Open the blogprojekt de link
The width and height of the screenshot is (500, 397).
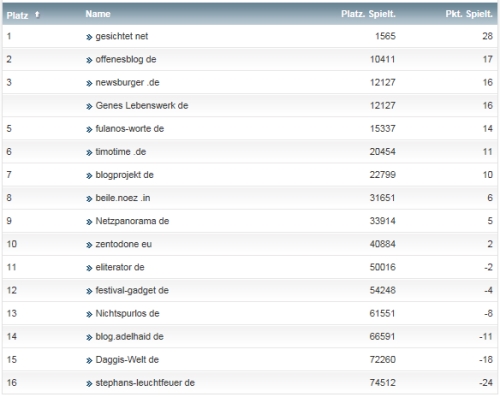point(124,175)
